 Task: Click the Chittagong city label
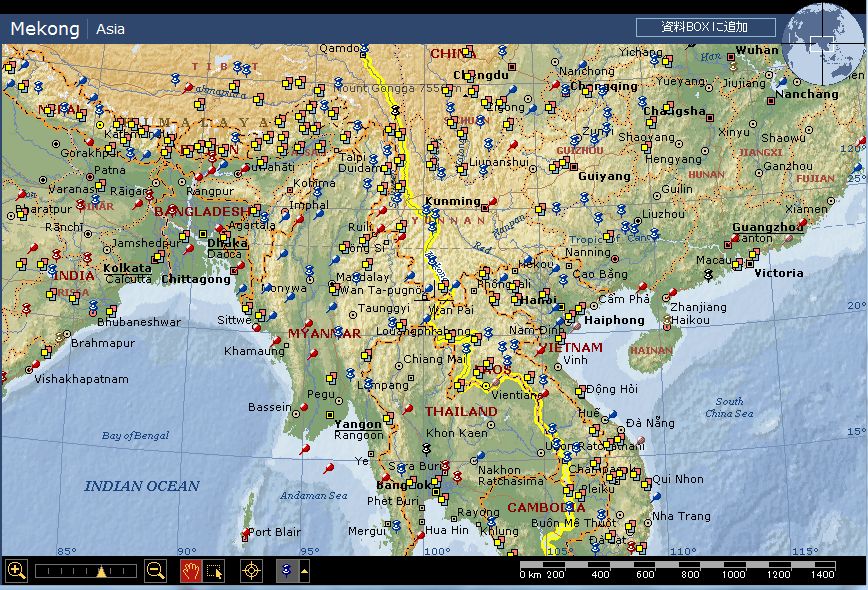[x=196, y=279]
